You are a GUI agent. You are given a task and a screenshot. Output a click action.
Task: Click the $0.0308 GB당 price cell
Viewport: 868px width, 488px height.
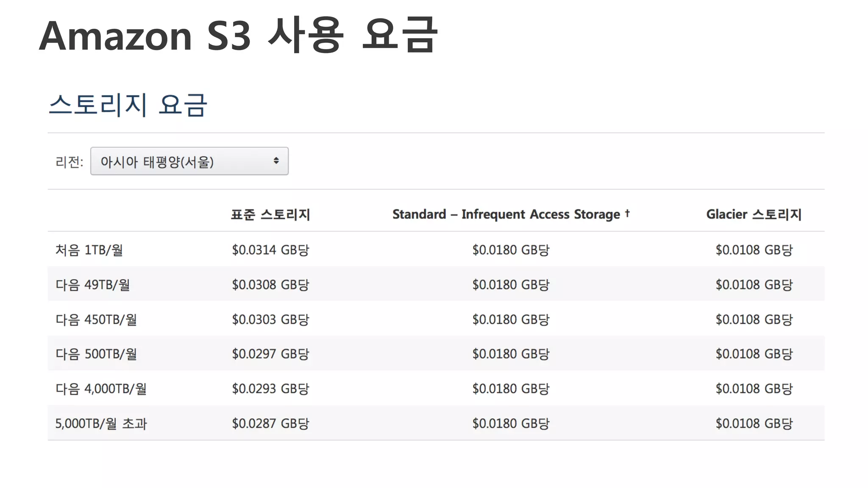[x=270, y=285]
